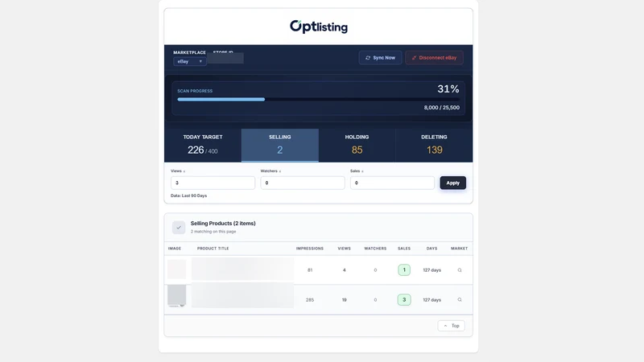Screen dimensions: 644x362
Task: Apply the filter settings
Action: pyautogui.click(x=453, y=183)
